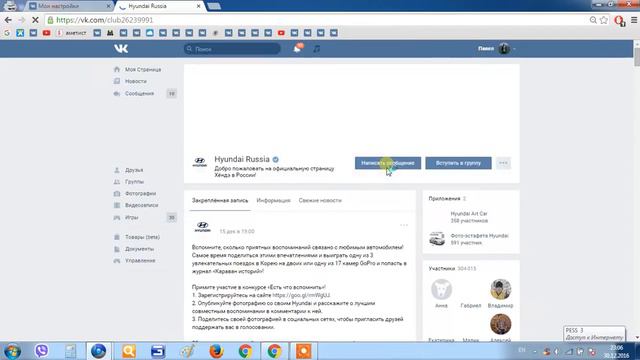The height and width of the screenshot is (360, 640).
Task: Click the YouTube bookmark icon
Action: tap(47, 33)
